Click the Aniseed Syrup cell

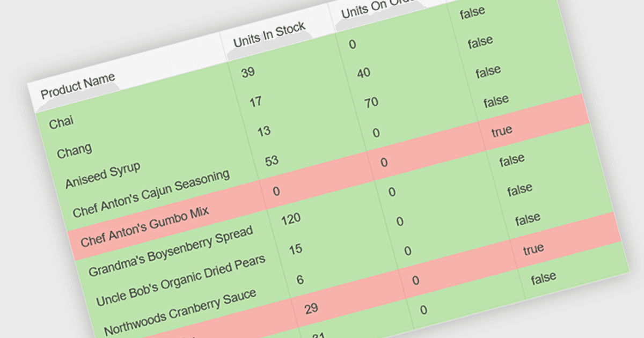pyautogui.click(x=103, y=175)
